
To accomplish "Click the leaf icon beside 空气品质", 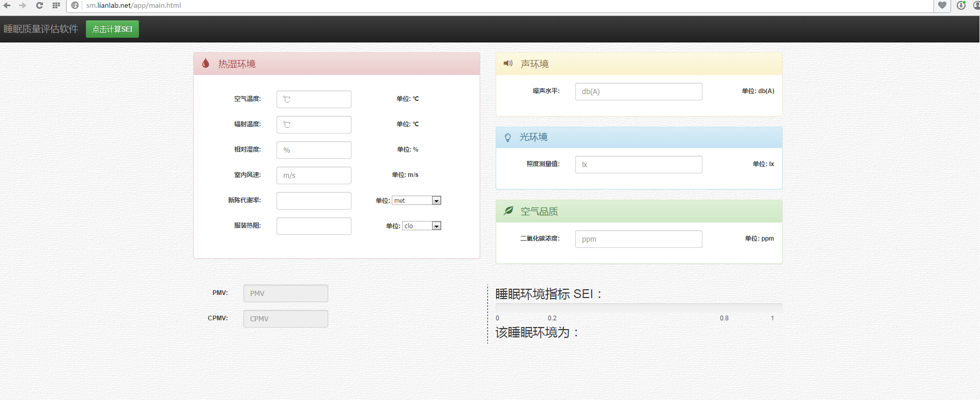I will pos(509,211).
